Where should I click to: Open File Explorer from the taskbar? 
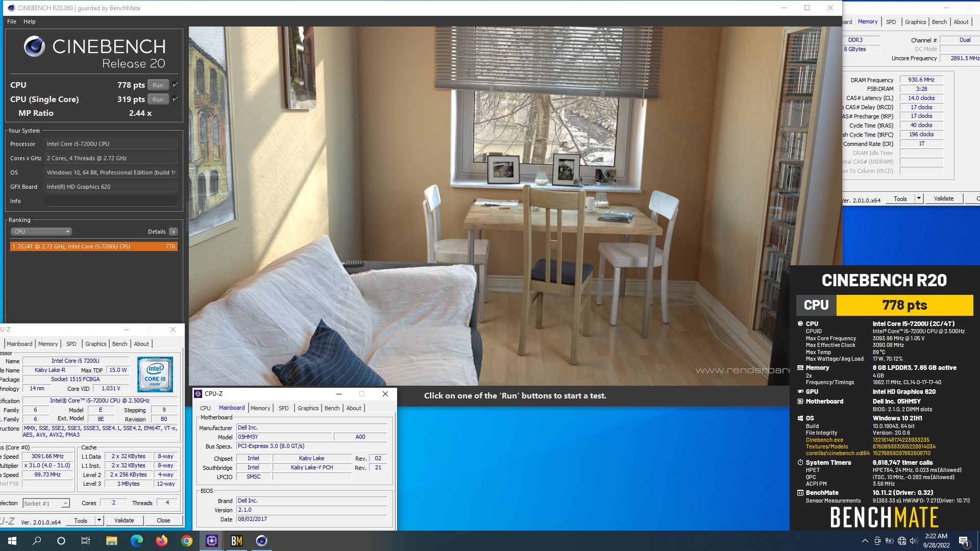[111, 541]
